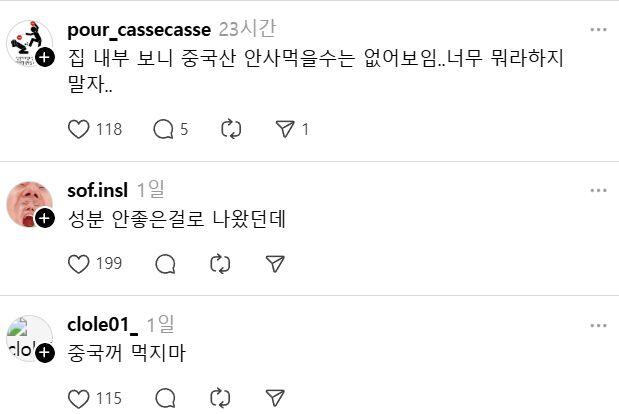Follow pour_cassecasse via avatar plus badge
Viewport: 619px width, 414px height.
[x=45, y=58]
